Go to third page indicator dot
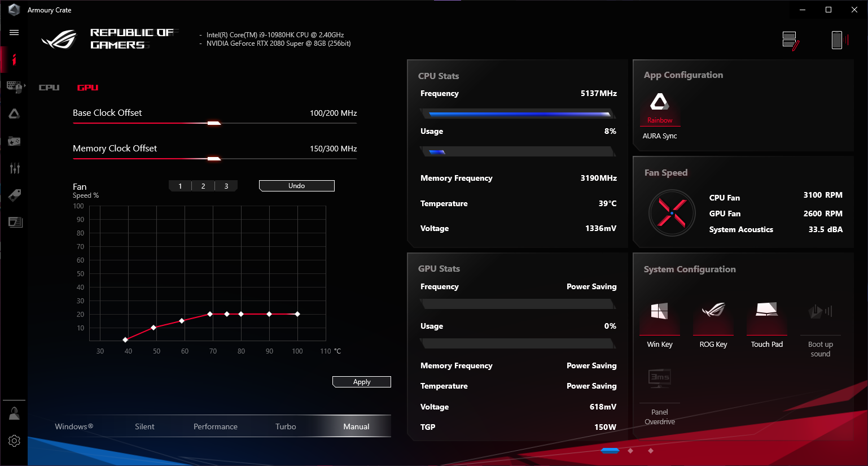This screenshot has height=466, width=868. coord(651,451)
